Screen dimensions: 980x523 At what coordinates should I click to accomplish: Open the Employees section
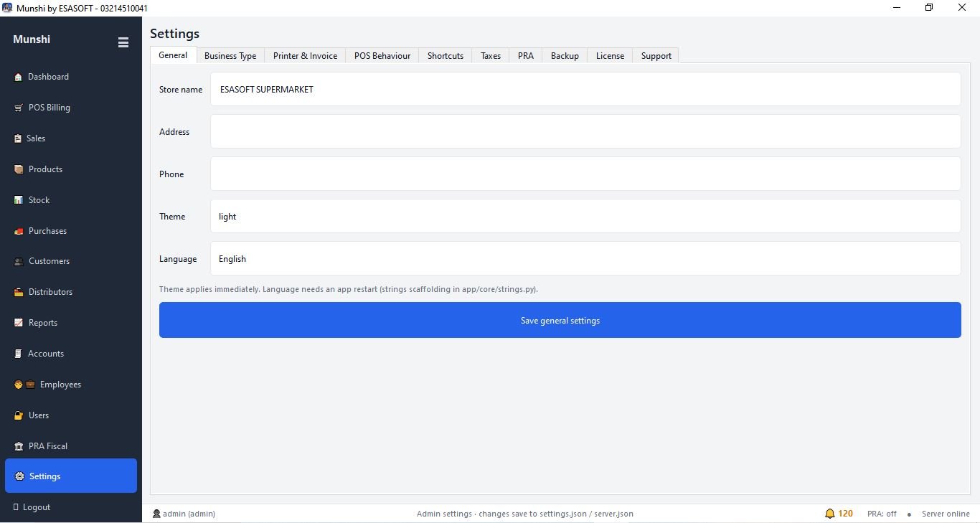tap(70, 385)
